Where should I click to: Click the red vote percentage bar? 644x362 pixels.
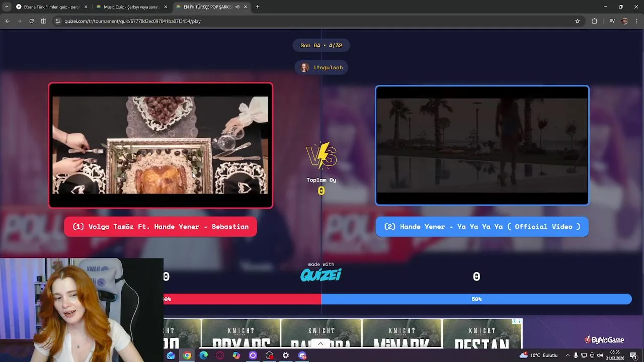click(242, 299)
